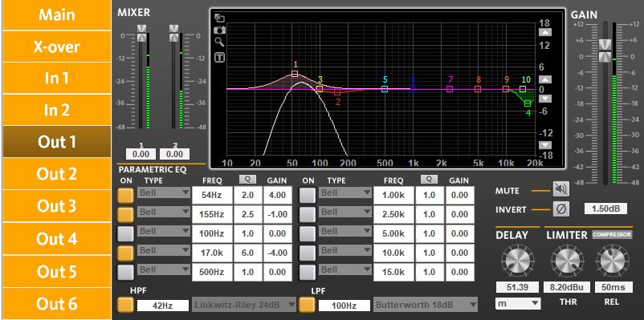Select EQ node 9 on the graph
Viewport: 644px width, 320px height.
click(506, 88)
